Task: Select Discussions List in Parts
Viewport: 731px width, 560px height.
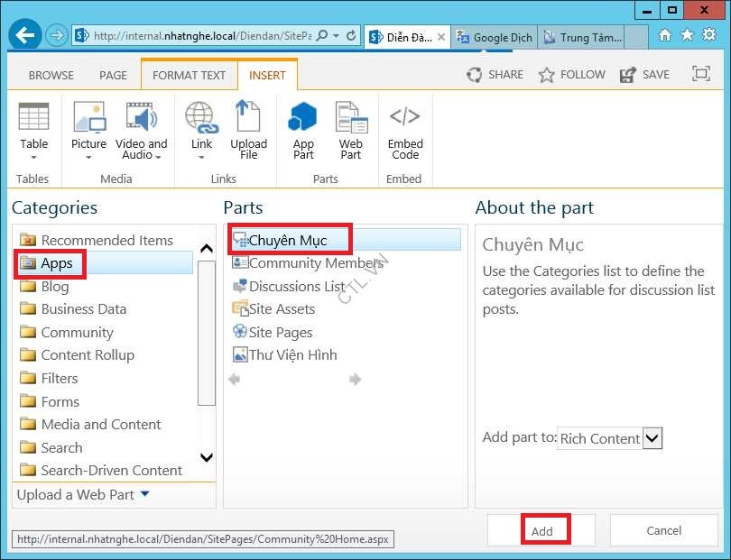Action: coord(296,286)
